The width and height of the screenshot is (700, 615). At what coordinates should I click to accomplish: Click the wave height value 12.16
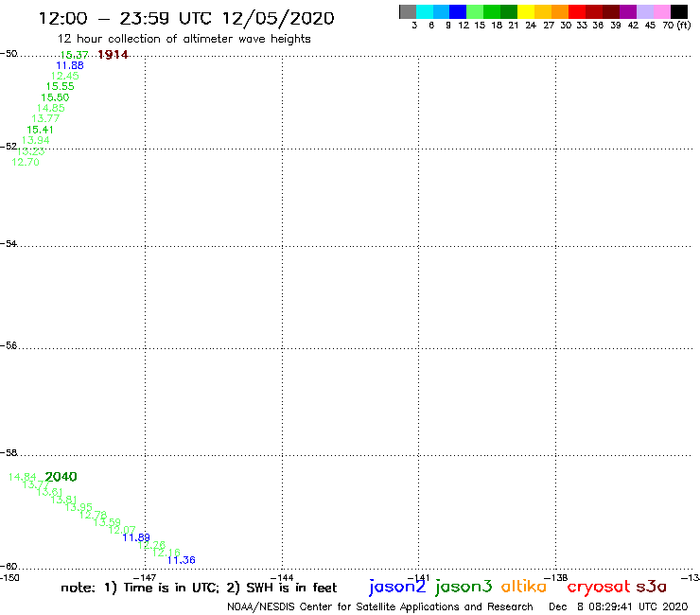(x=166, y=553)
